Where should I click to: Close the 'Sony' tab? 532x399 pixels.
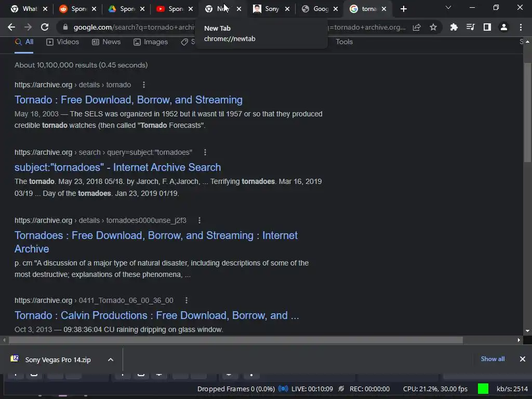pos(287,9)
